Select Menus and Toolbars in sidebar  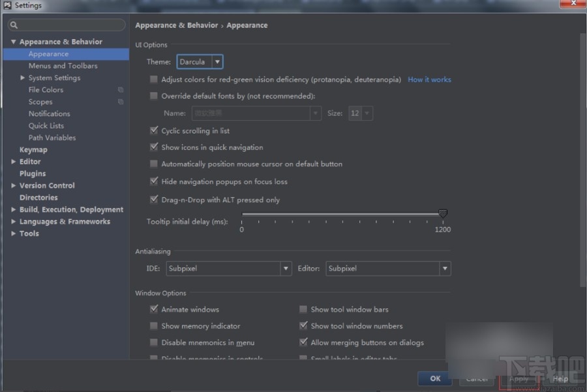coord(63,66)
